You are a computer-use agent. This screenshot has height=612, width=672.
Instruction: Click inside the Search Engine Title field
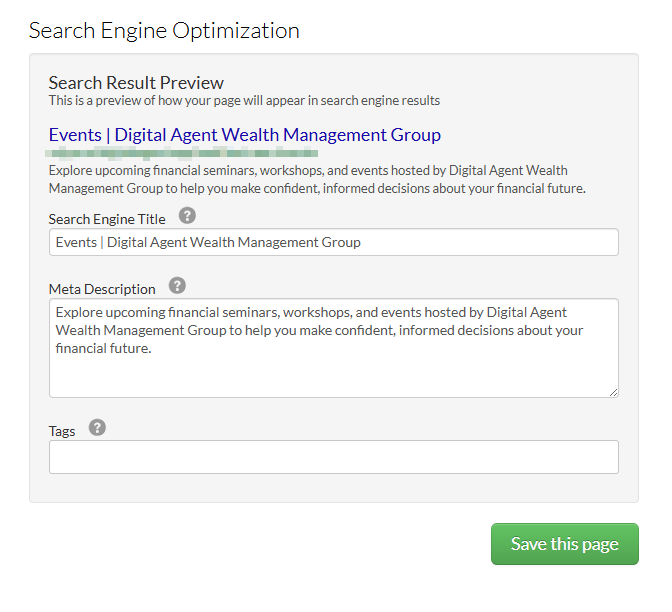click(333, 242)
